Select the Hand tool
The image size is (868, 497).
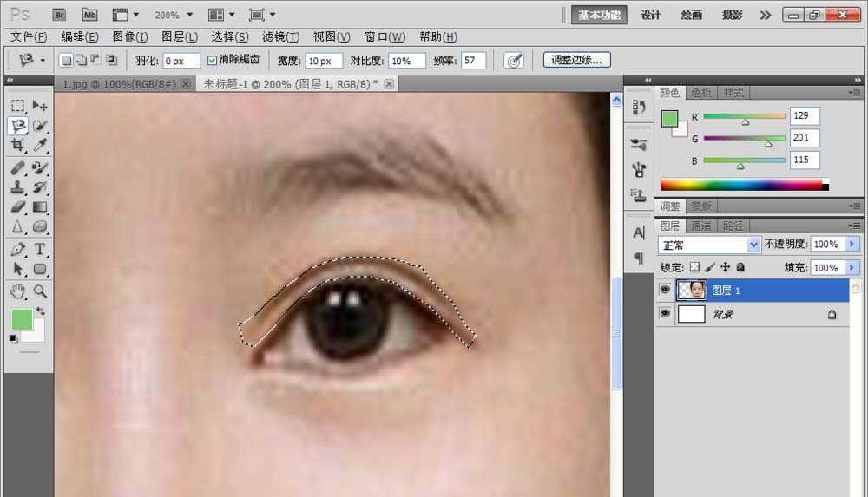click(17, 291)
